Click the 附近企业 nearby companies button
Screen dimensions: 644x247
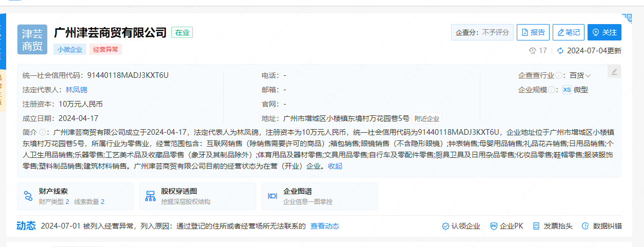[x=427, y=118]
